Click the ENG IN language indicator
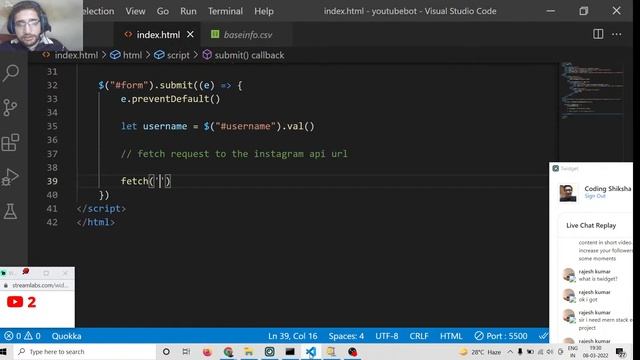Viewport: 640px width, 360px height. coord(573,352)
